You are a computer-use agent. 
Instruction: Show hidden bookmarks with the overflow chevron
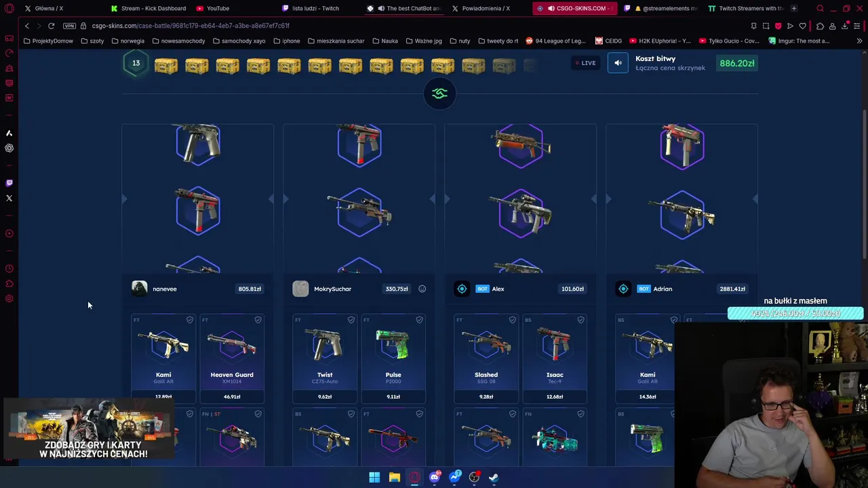[859, 41]
